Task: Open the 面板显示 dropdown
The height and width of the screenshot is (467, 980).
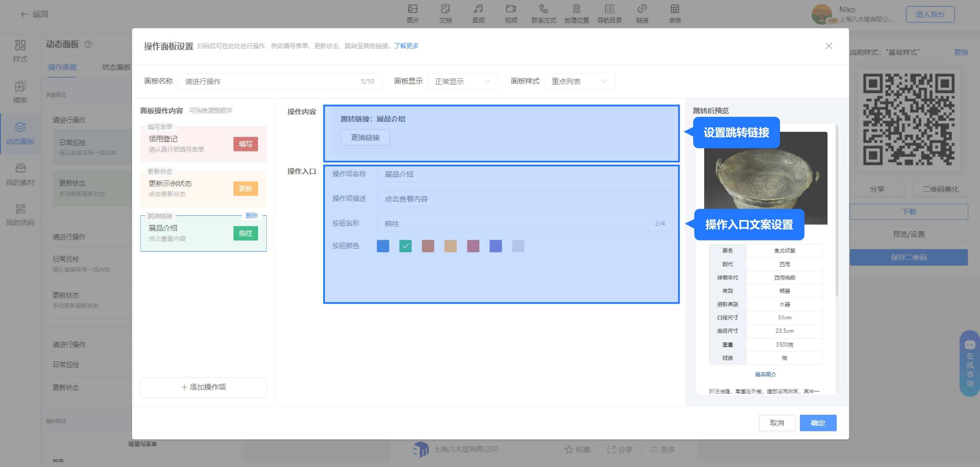Action: coord(462,81)
